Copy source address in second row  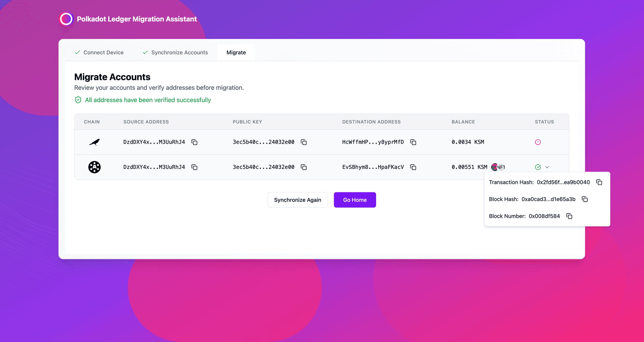point(194,167)
